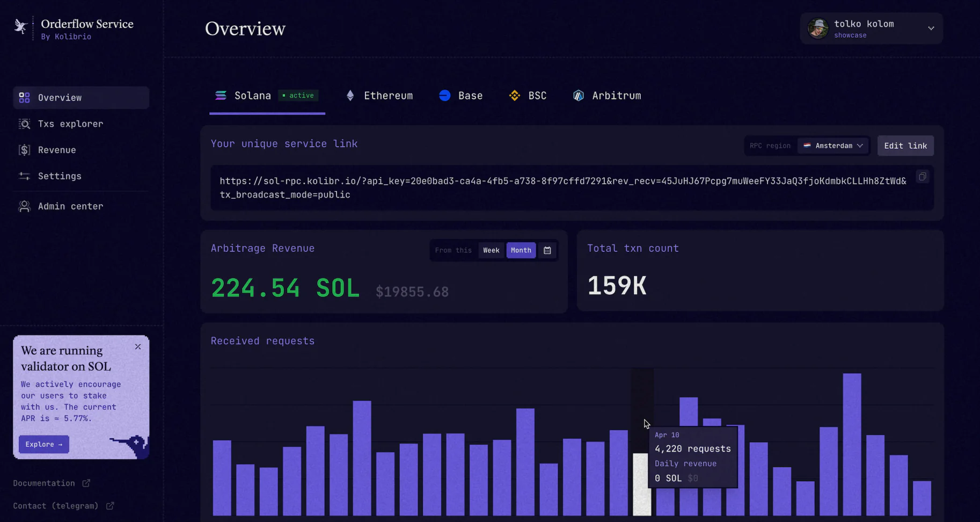This screenshot has height=522, width=980.
Task: Open Admin center in sidebar
Action: [81, 206]
